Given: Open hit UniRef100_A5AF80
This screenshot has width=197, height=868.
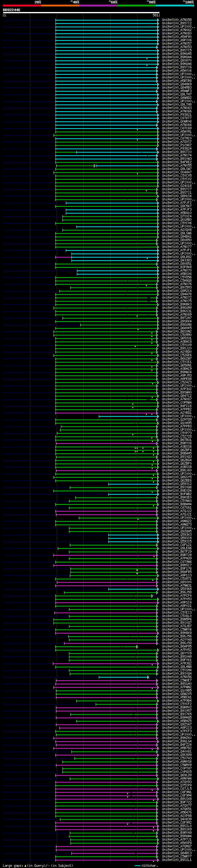Looking at the screenshot, I should (x=177, y=37).
